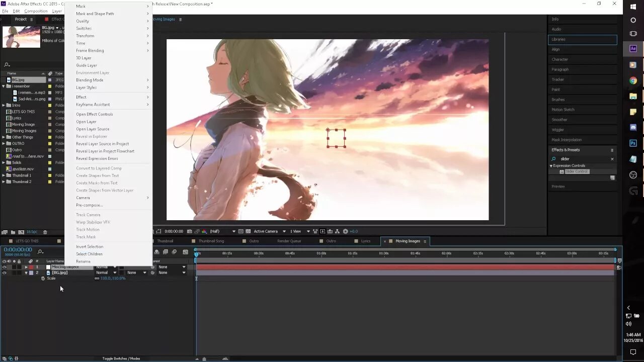Click the layer 1 red label color swatch
Viewport: 644px width, 362px height.
[x=31, y=267]
